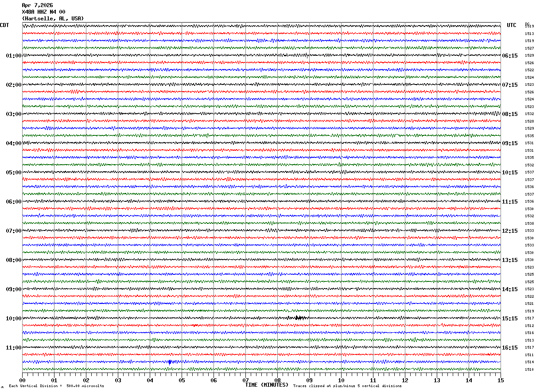Click the 16:15 UTC time label
This screenshot has height=392, width=536.
(510, 348)
